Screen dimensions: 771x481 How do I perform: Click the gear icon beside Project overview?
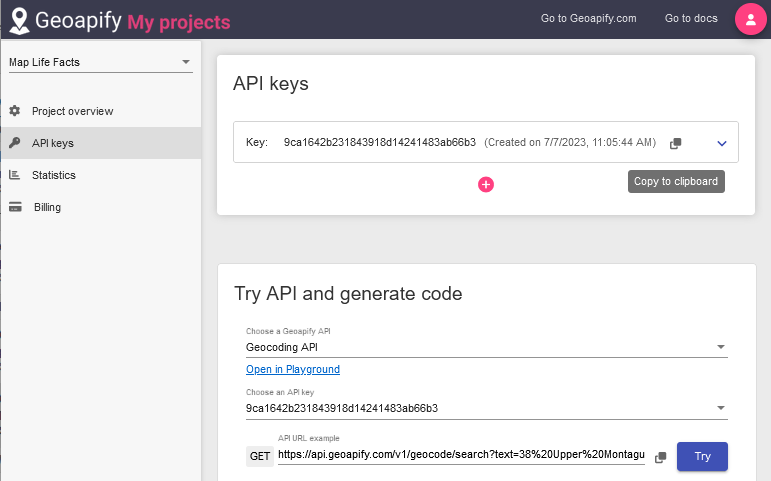pos(15,111)
